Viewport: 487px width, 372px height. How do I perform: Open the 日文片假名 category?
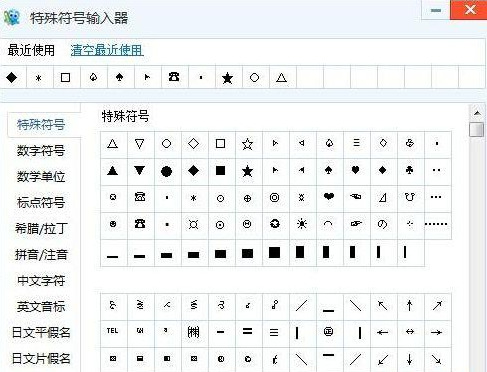pos(41,359)
